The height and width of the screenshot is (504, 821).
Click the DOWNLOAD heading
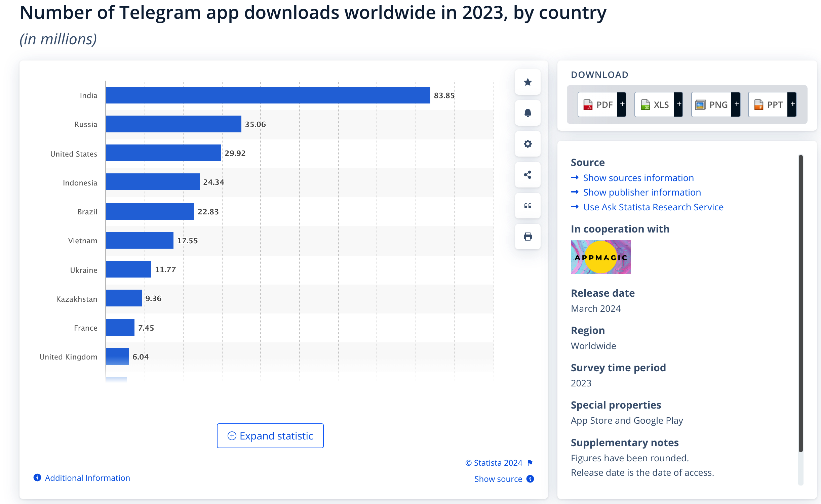tap(599, 75)
